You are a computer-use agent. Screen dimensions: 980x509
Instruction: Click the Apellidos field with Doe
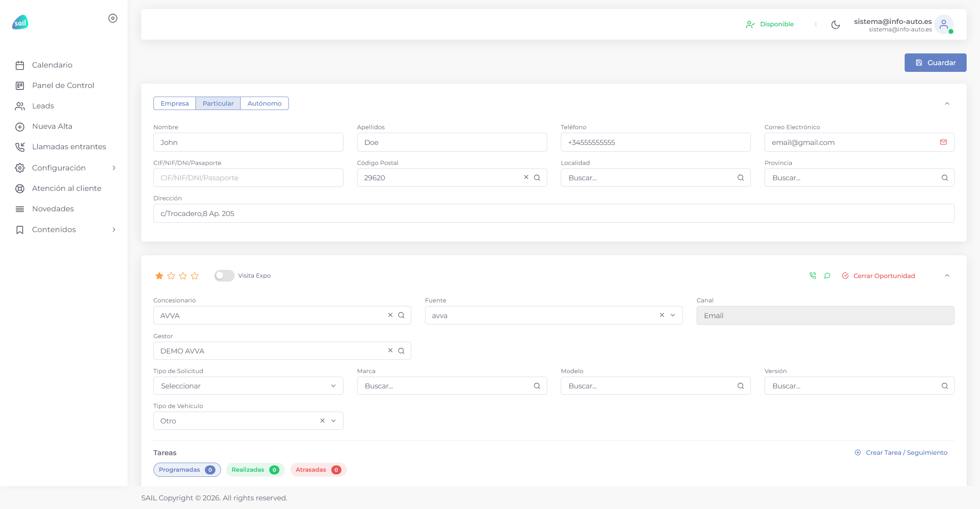tap(452, 142)
